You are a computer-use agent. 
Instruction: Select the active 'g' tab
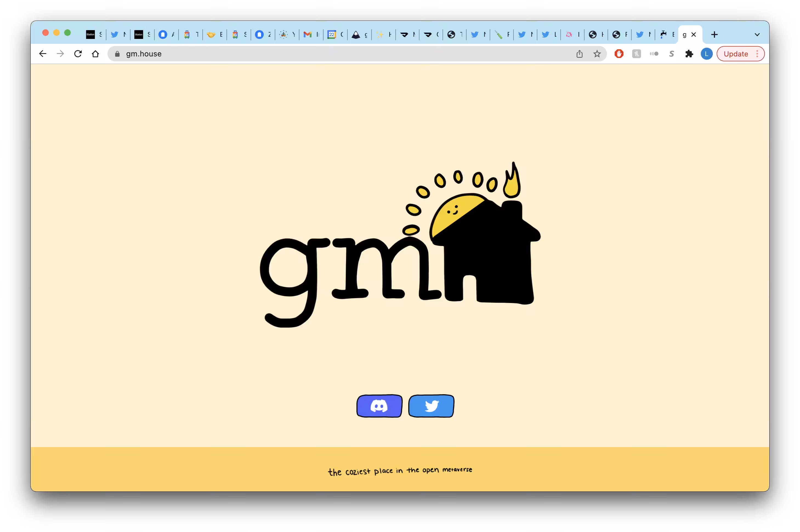pyautogui.click(x=690, y=34)
